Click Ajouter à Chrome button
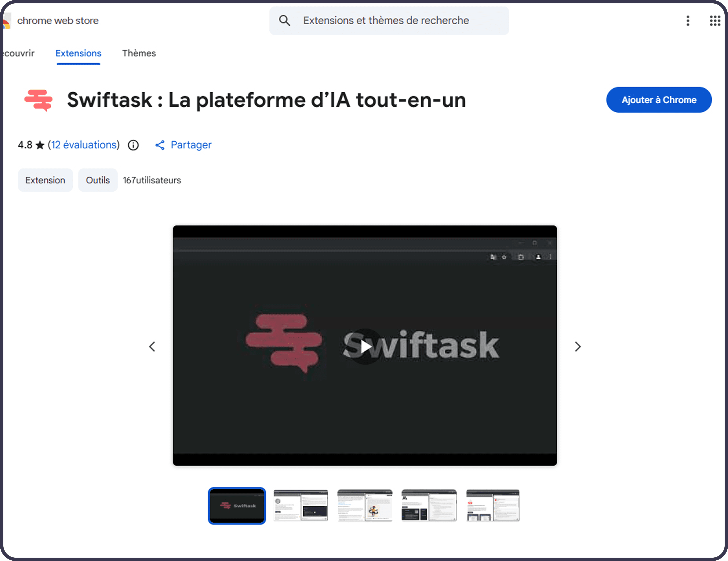 coord(659,100)
